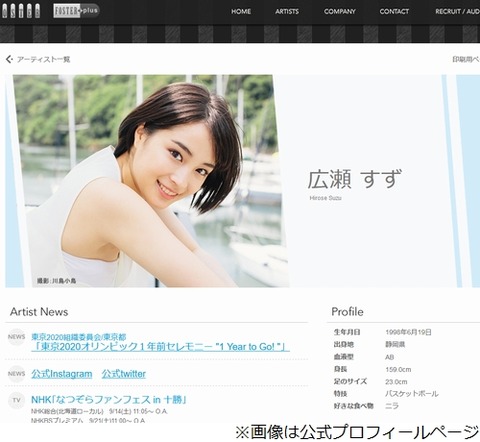Click the height value 159.0cm
Screen dimensions: 480x442
[x=398, y=369]
